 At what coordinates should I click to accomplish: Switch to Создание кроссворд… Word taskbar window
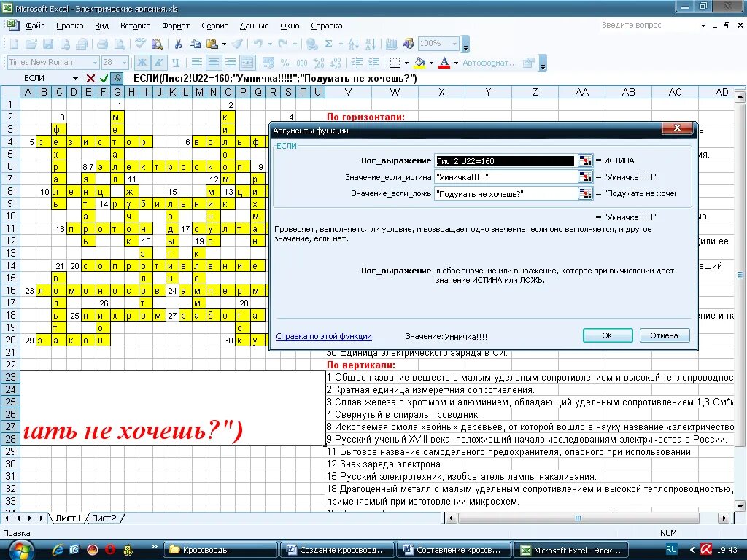point(337,550)
